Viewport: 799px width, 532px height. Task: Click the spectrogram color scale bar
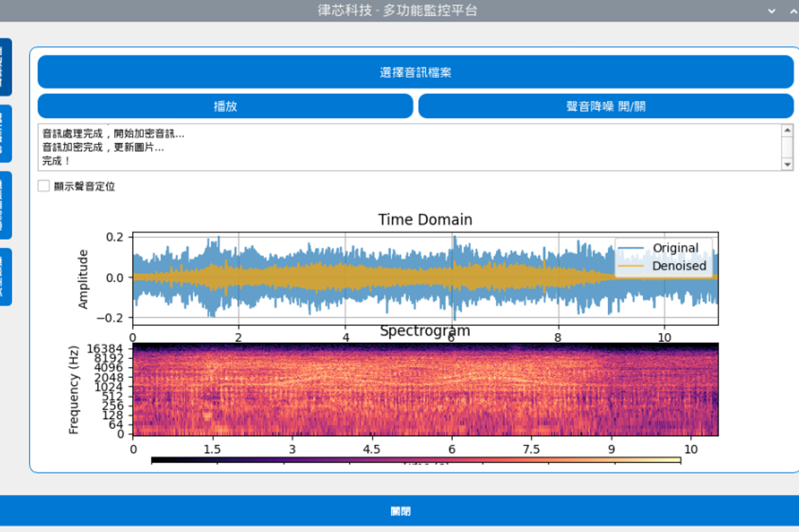(416, 460)
